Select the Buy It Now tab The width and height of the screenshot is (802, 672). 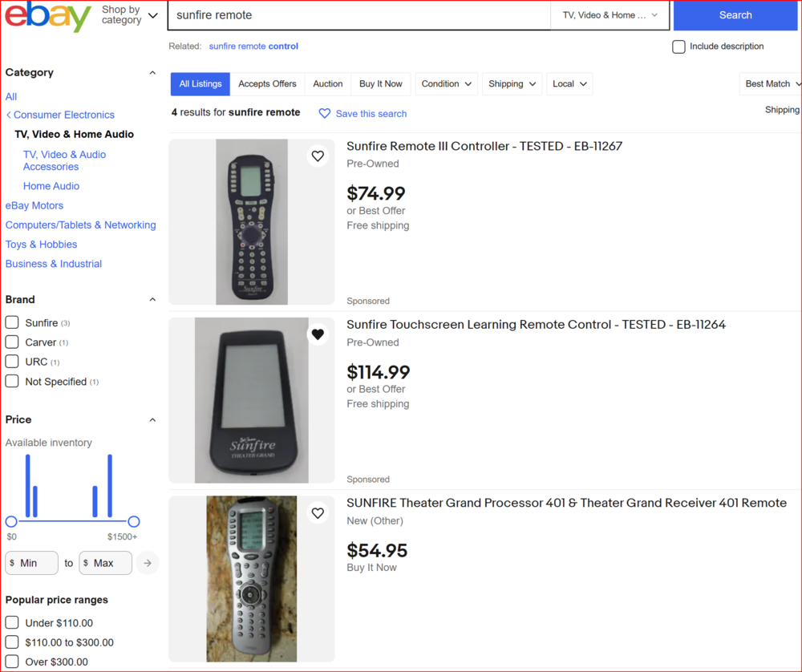tap(380, 84)
